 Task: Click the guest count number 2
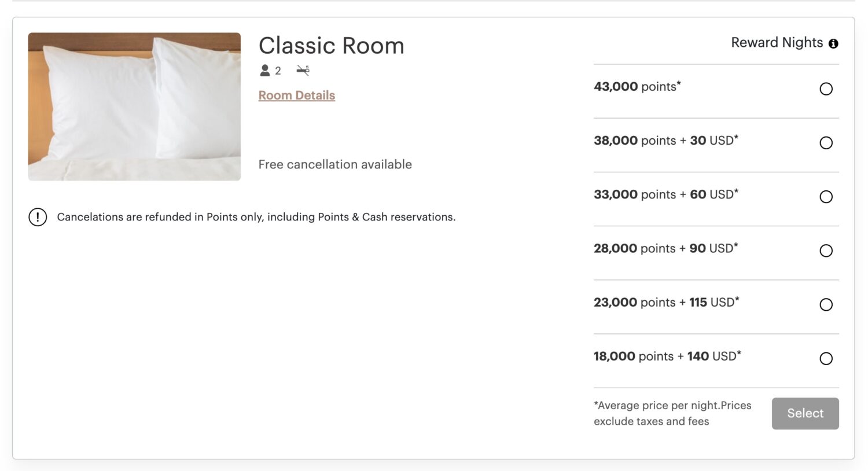(x=278, y=71)
